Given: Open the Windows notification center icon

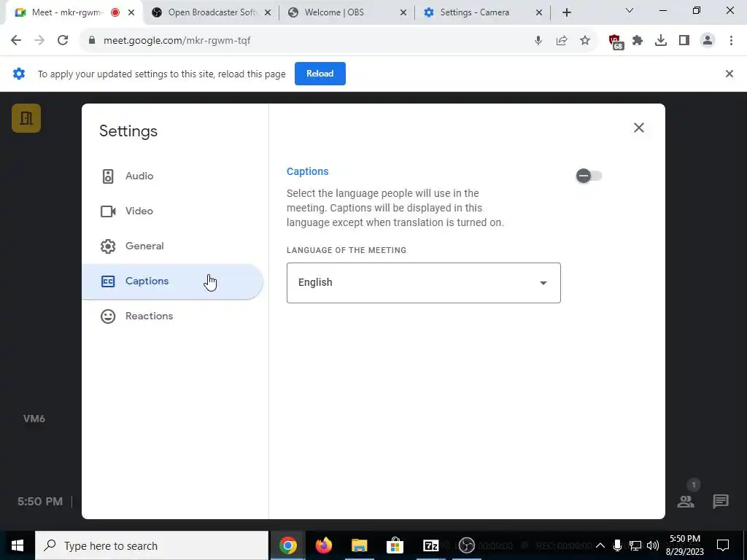Looking at the screenshot, I should tap(723, 545).
